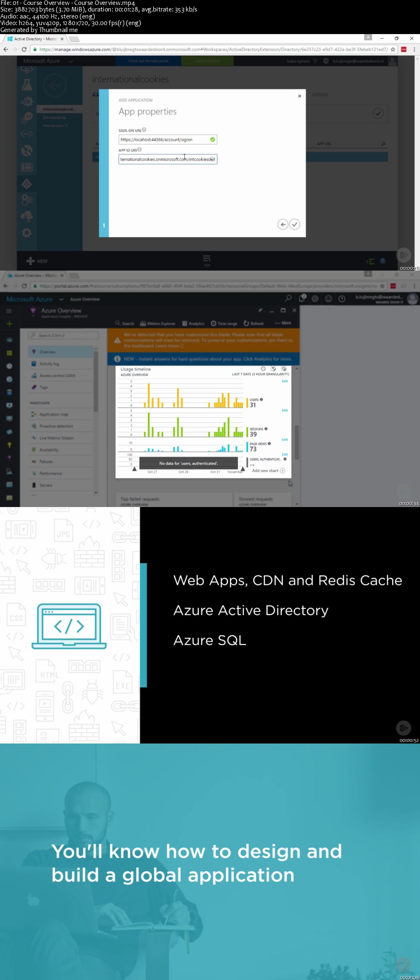Click help icon next to SIGN-ON URL label
The height and width of the screenshot is (980, 420).
[144, 130]
